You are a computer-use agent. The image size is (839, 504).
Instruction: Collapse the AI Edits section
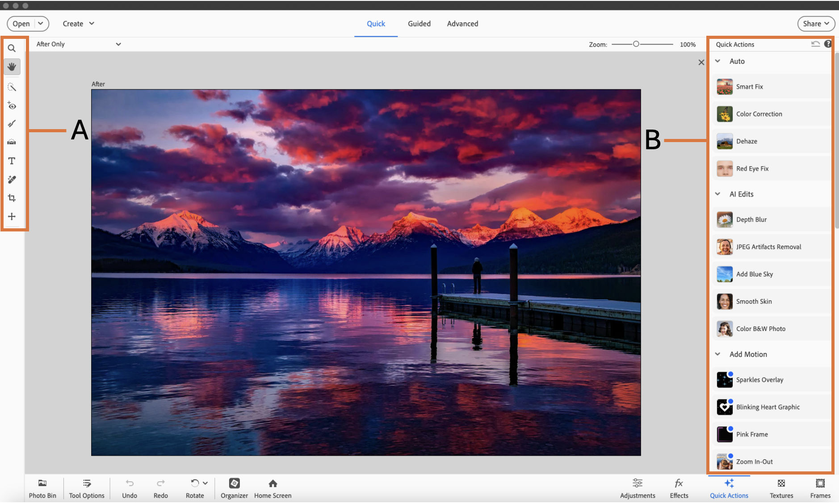tap(717, 194)
